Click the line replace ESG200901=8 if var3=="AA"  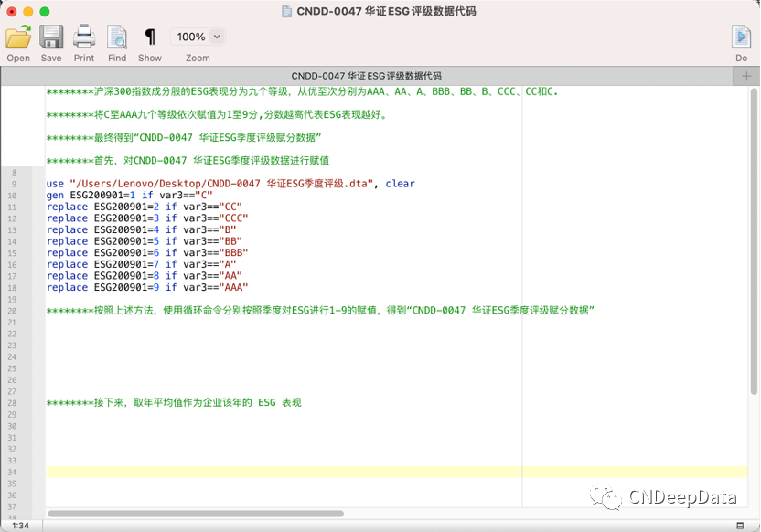tap(145, 276)
